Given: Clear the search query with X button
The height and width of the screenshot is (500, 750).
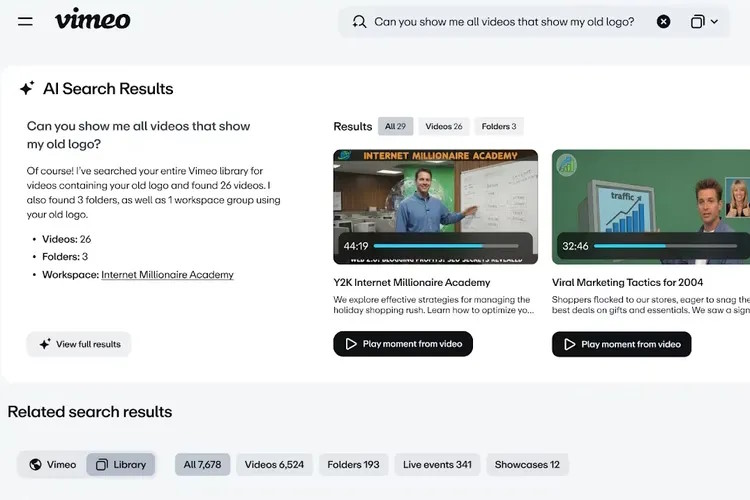Looking at the screenshot, I should [663, 22].
